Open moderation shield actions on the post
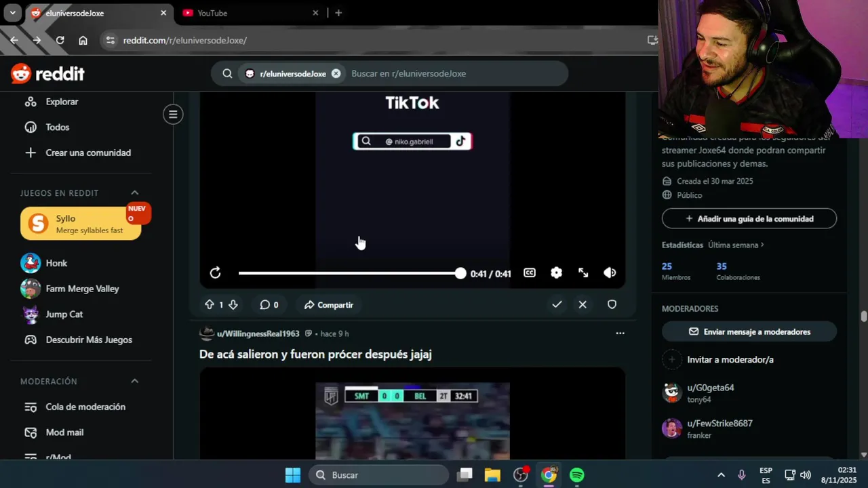 tap(612, 305)
